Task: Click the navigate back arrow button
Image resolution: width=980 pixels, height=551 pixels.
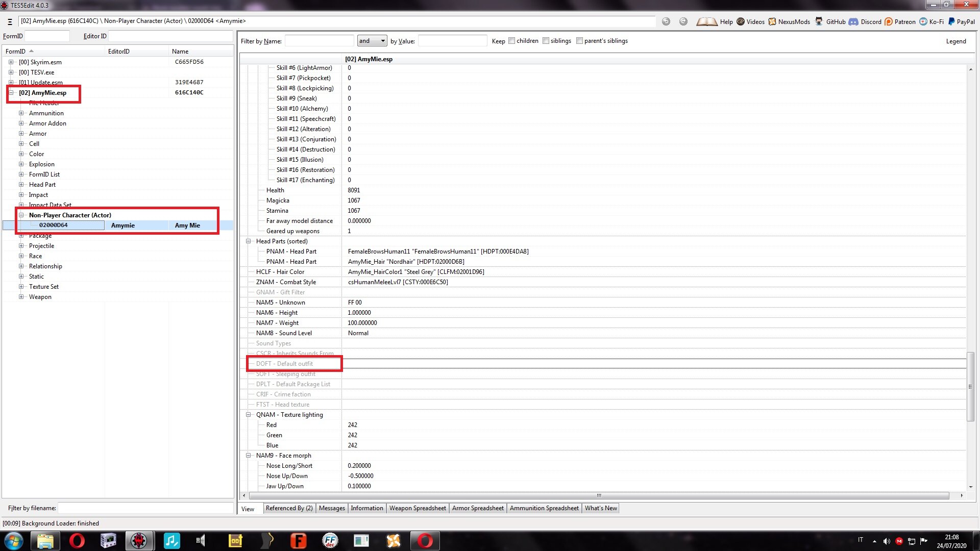Action: point(666,21)
